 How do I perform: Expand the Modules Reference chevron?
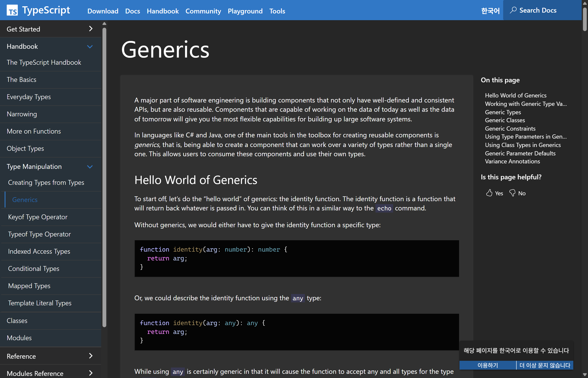[x=91, y=373]
